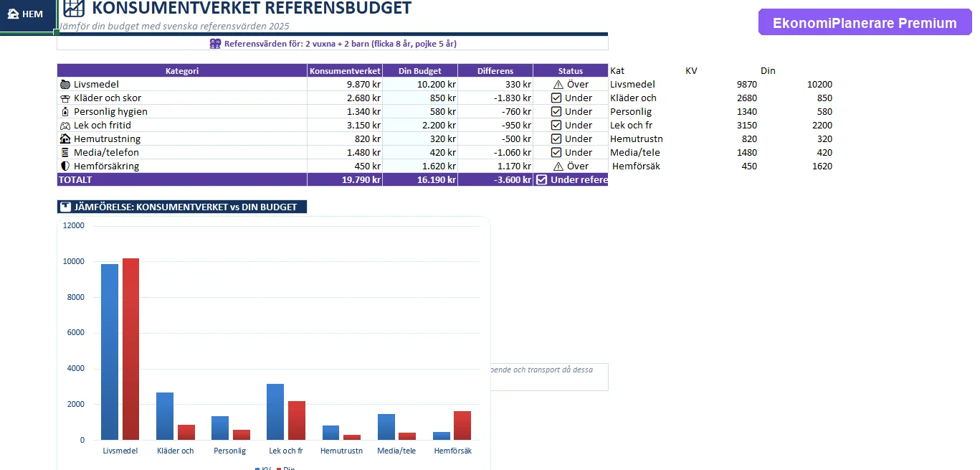
Task: Select the 16.190 kr total budget cell
Action: (420, 180)
